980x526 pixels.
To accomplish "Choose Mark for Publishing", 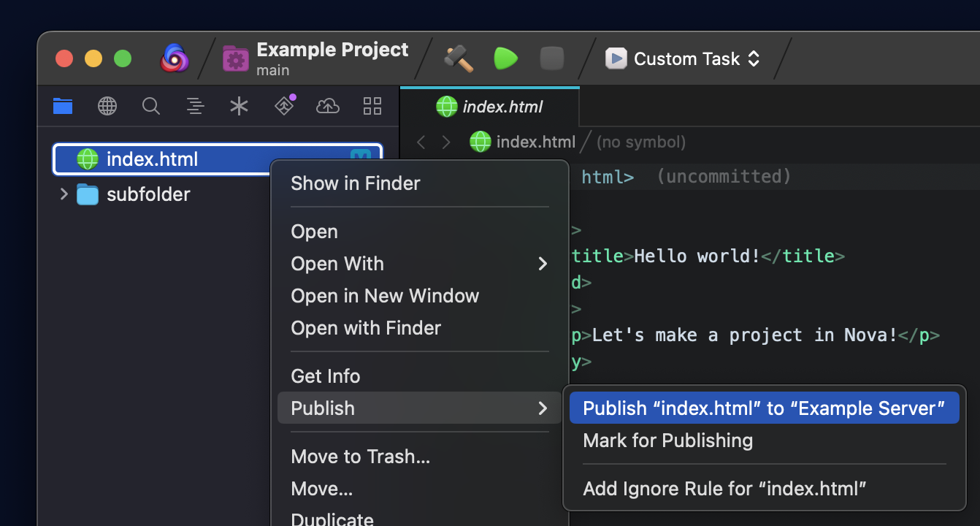I will click(x=667, y=441).
